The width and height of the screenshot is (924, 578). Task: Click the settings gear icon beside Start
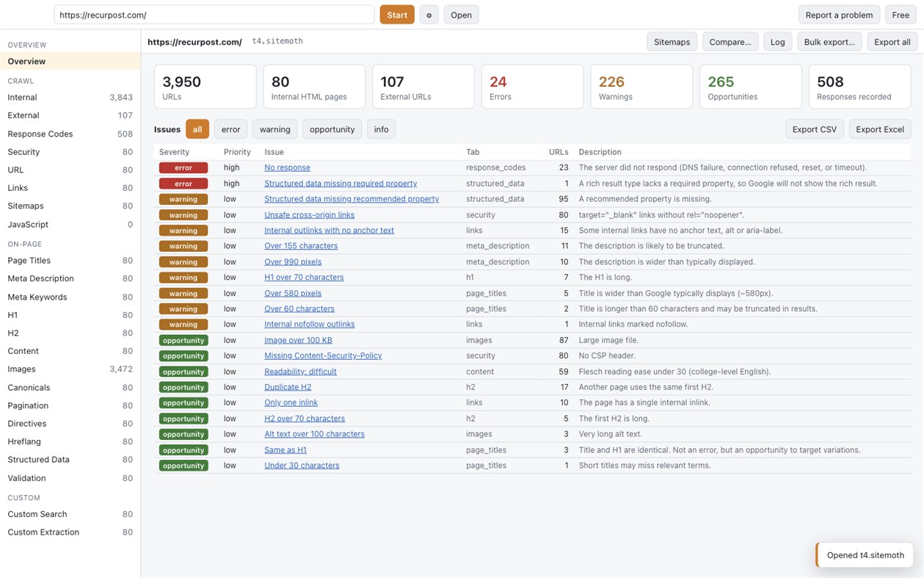click(x=429, y=15)
